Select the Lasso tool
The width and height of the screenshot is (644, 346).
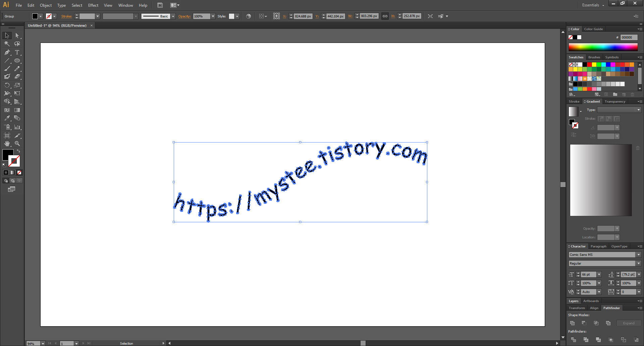[x=17, y=44]
